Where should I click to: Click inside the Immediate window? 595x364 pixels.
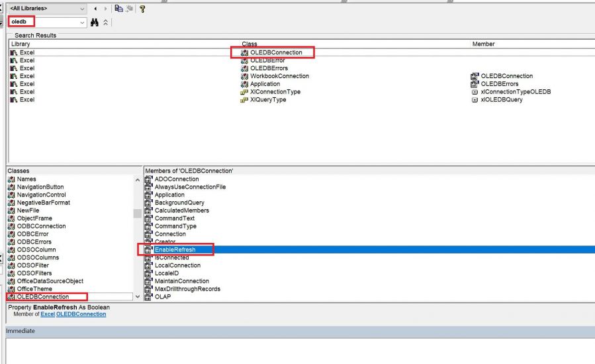tap(300, 351)
